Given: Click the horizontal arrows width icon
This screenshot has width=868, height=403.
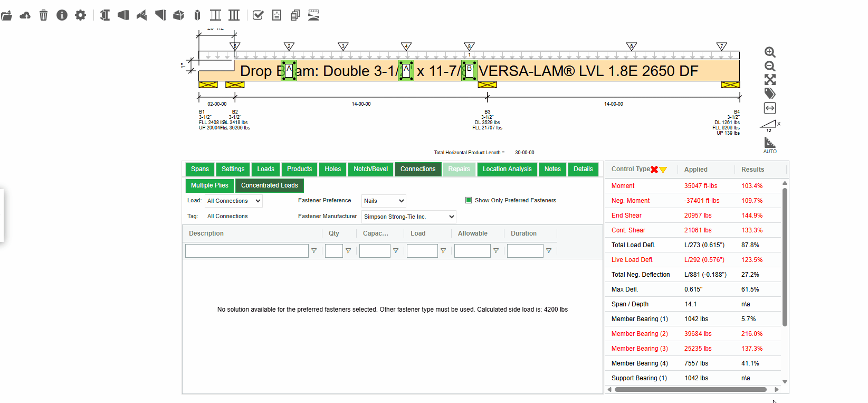Looking at the screenshot, I should tap(770, 108).
